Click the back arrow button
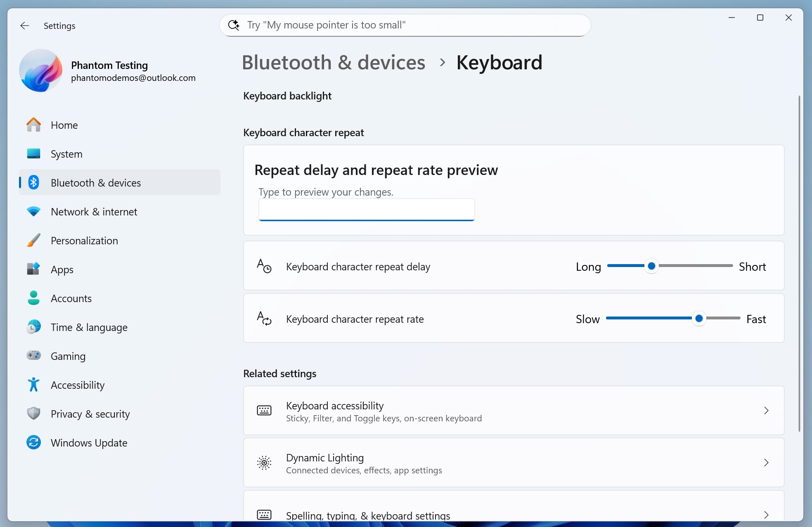Viewport: 812px width, 527px height. tap(25, 26)
